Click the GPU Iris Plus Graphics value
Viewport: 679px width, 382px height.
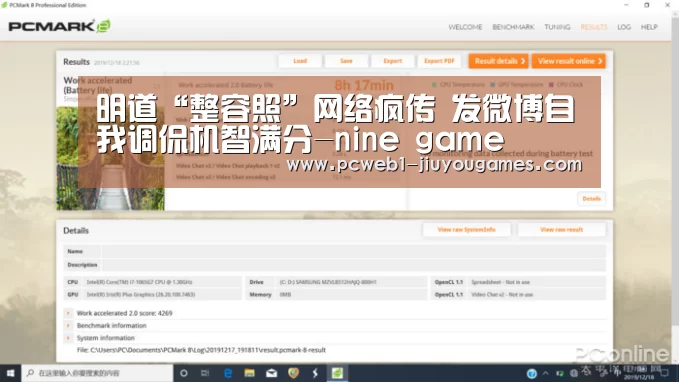coord(141,295)
